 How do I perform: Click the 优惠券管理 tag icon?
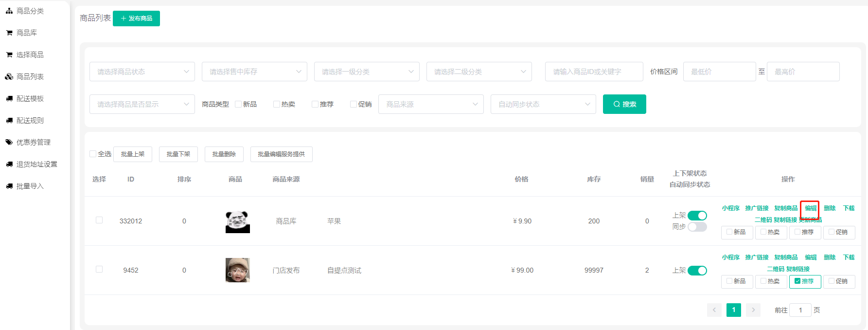tap(9, 142)
